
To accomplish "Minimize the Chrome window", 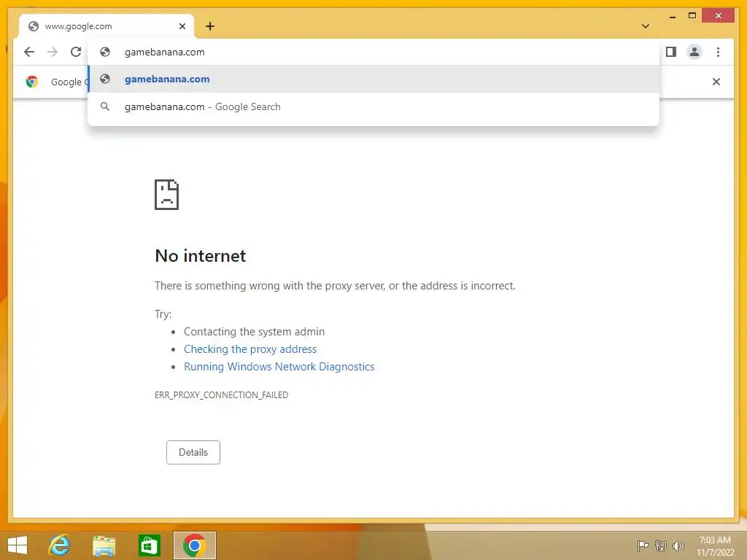I will 672,16.
